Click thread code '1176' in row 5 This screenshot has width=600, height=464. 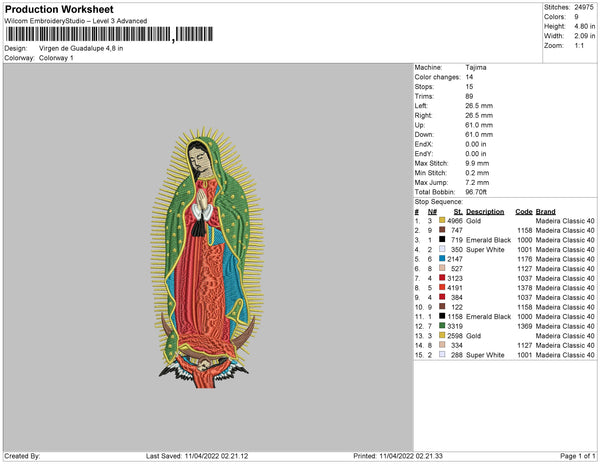pyautogui.click(x=525, y=259)
